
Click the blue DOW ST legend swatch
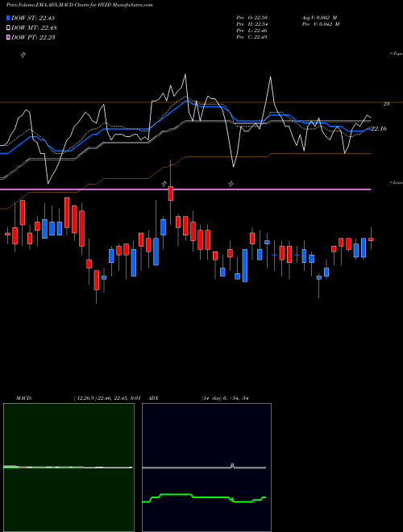tap(8, 18)
